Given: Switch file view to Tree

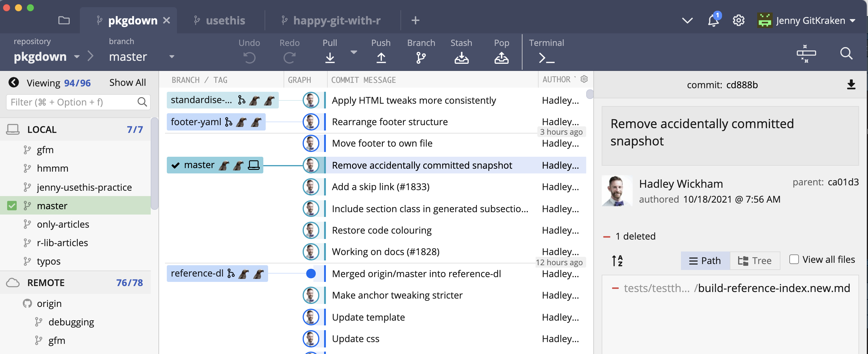Looking at the screenshot, I should click(x=755, y=261).
